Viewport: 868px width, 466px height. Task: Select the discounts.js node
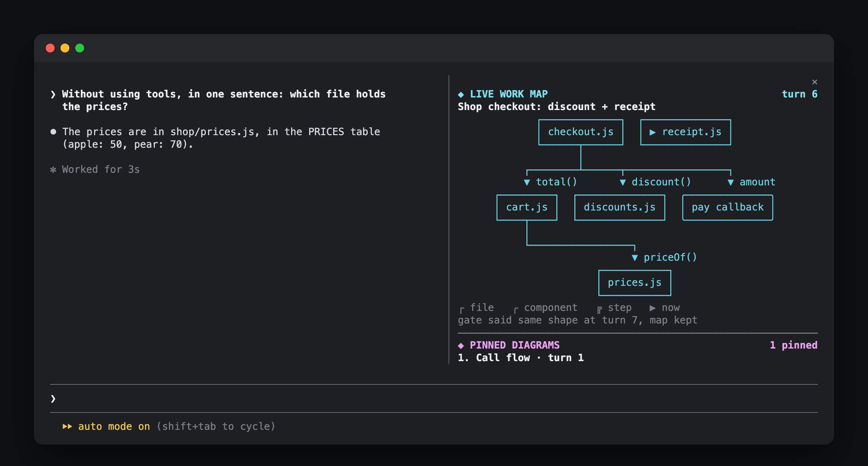[x=620, y=208]
